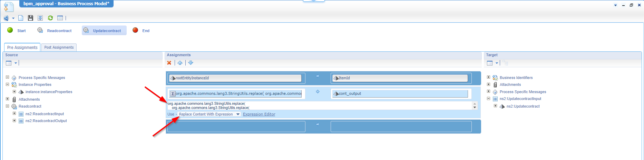Click the green Refresh icon
The height and width of the screenshot is (160, 644).
coord(50,18)
